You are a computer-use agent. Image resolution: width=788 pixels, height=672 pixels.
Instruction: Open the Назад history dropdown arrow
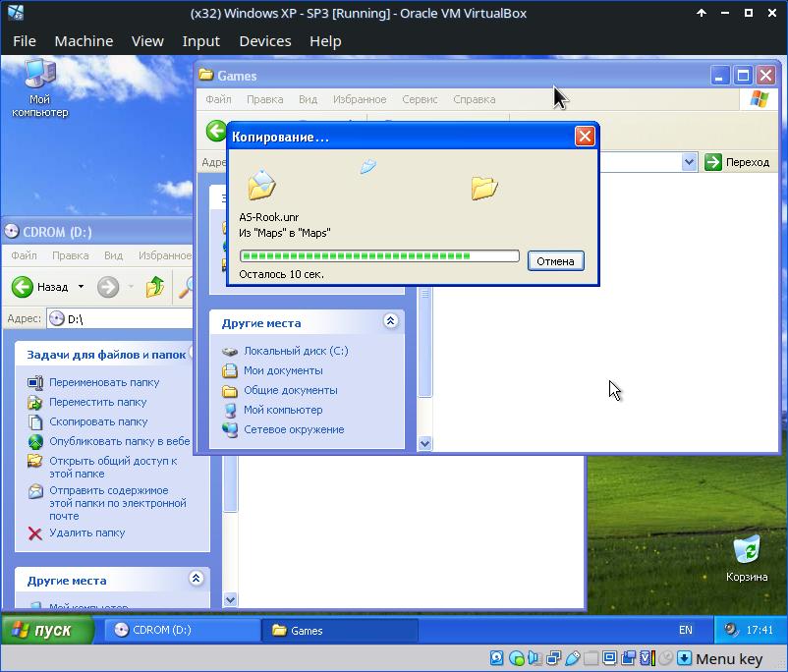click(81, 287)
